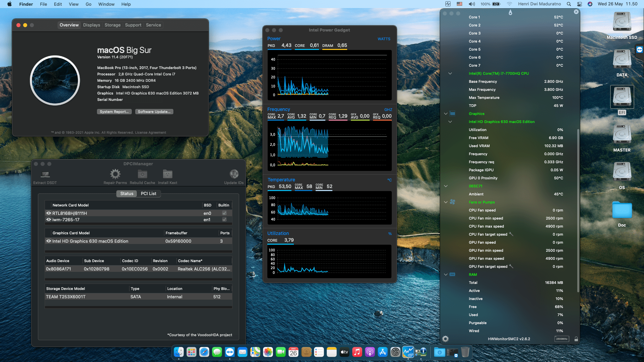
Task: Select the EFI drive on desktop
Action: [622, 97]
